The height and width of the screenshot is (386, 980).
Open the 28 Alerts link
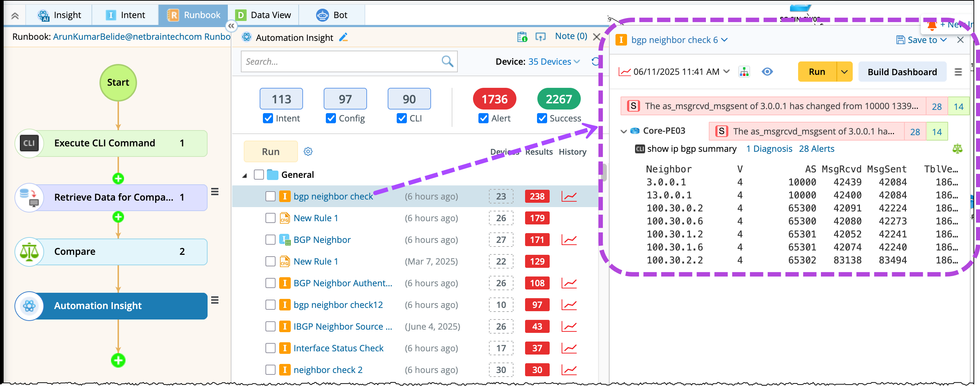[x=816, y=149]
